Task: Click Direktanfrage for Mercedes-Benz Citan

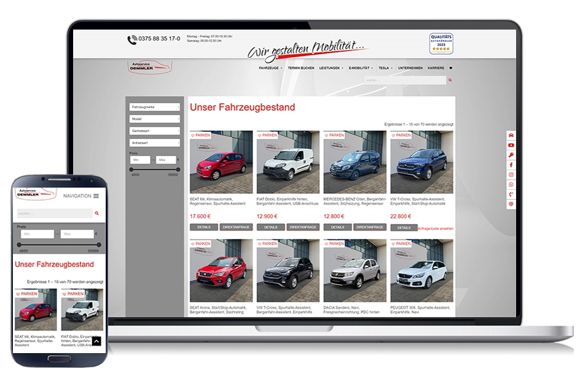Action: [369, 227]
